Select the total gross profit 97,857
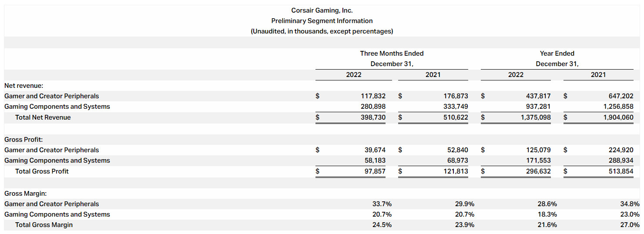Screen dimensions: 644x234 tap(374, 171)
